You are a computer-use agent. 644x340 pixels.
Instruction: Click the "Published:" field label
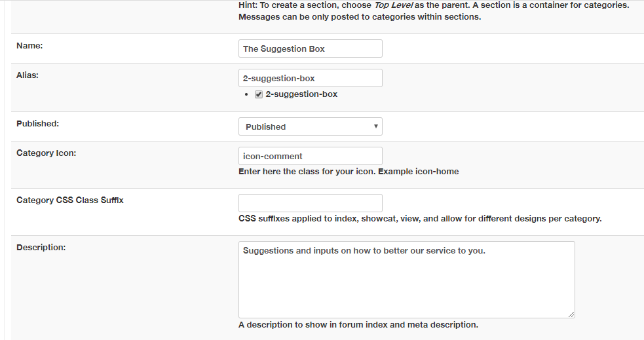pyautogui.click(x=37, y=123)
